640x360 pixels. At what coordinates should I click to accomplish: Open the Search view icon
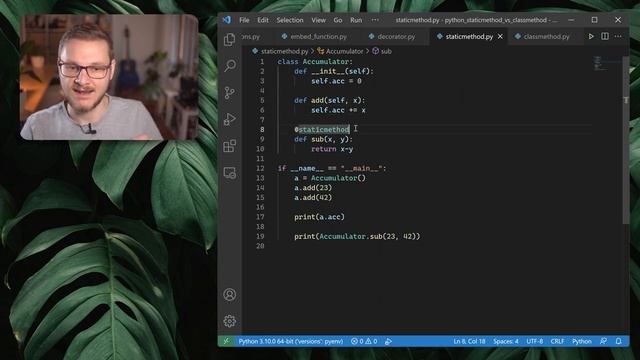(230, 66)
